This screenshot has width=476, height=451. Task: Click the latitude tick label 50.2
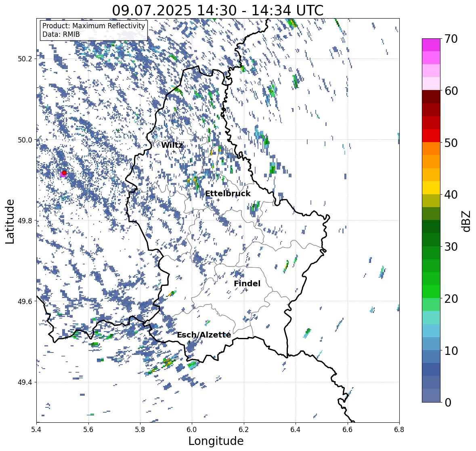(25, 59)
